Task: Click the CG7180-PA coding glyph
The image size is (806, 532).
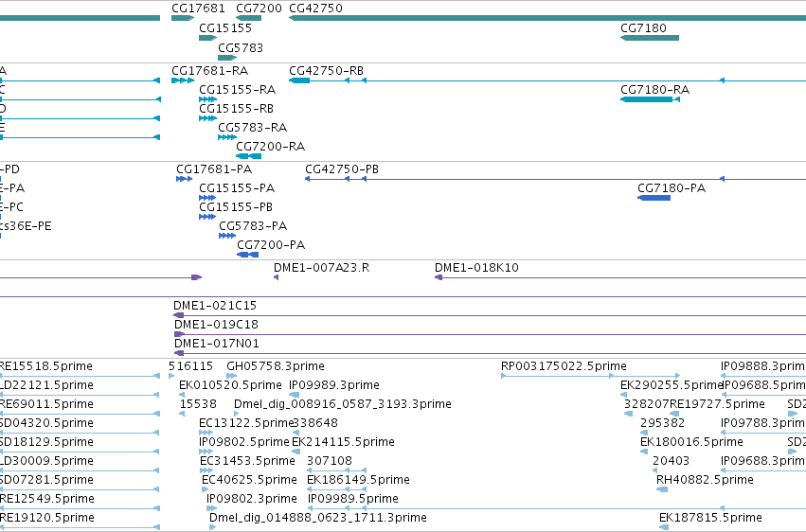Action: [654, 198]
